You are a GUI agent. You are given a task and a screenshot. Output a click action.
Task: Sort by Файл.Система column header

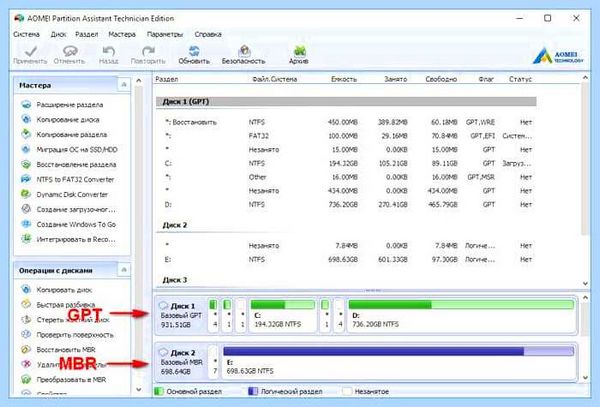(x=274, y=79)
